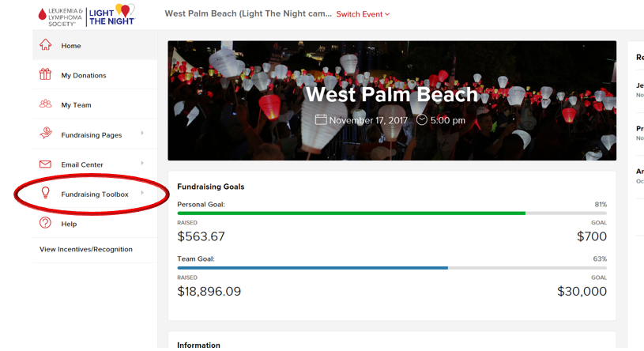
Task: Click the Fundraising Toolbox lightbulb icon
Action: pyautogui.click(x=46, y=192)
